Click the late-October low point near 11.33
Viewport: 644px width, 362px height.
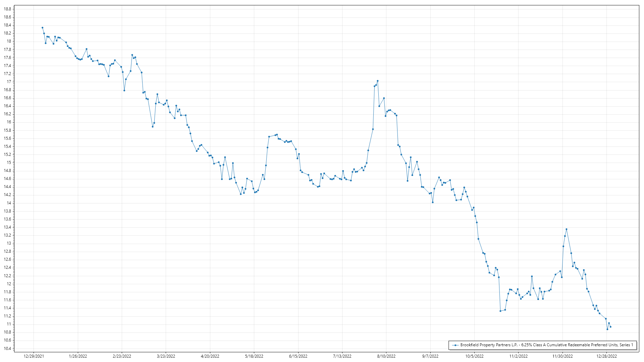coord(500,311)
